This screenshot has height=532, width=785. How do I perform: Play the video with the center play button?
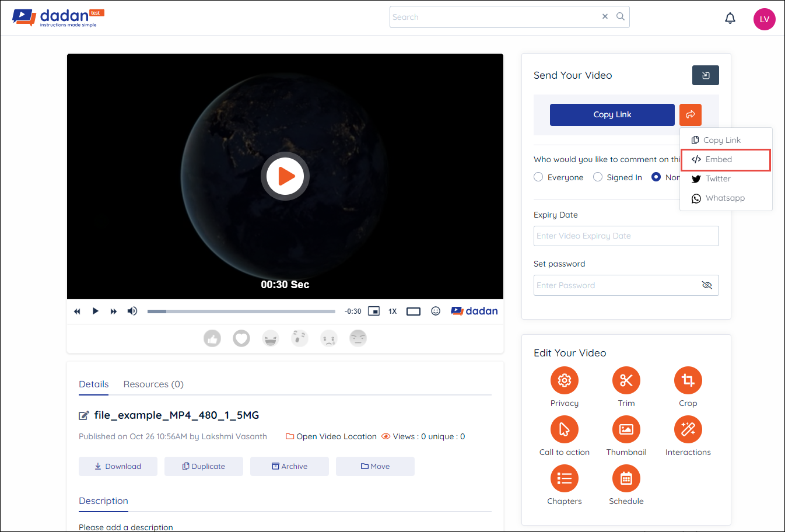285,176
